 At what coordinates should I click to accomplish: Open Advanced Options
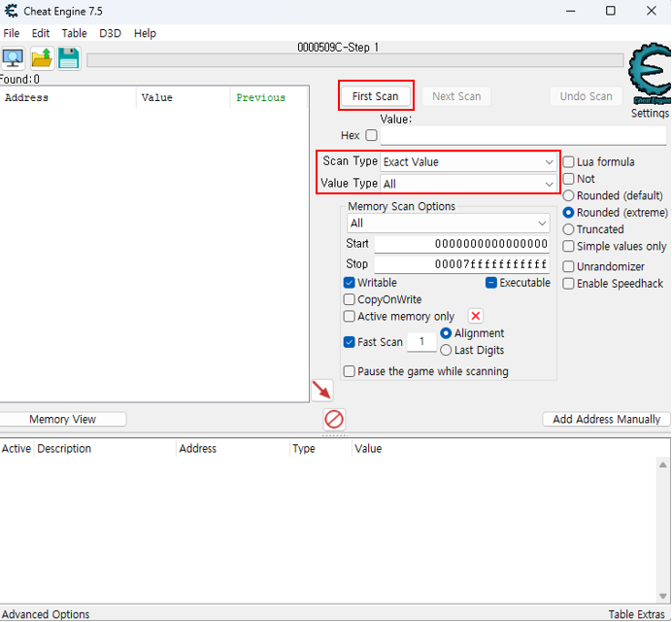46,614
